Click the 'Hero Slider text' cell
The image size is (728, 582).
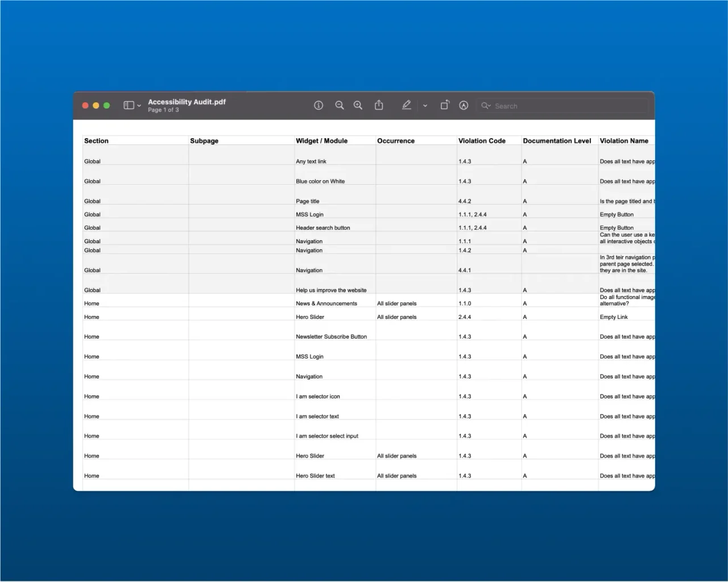click(316, 476)
